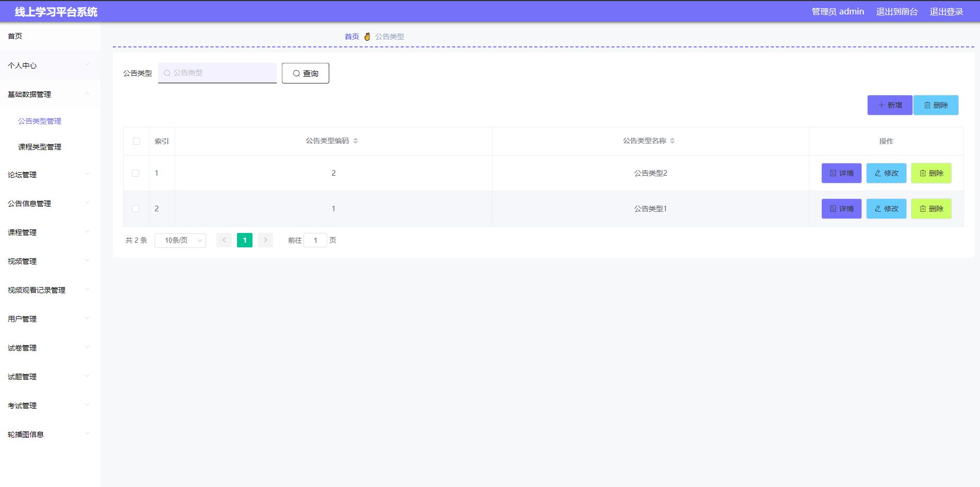
Task: Check the row 公告类型2 checkbox
Action: pyautogui.click(x=136, y=173)
